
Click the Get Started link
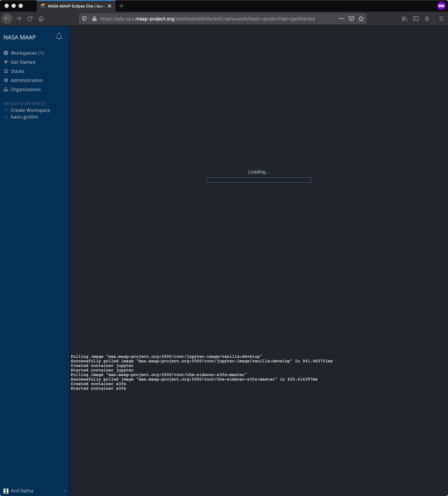point(23,62)
